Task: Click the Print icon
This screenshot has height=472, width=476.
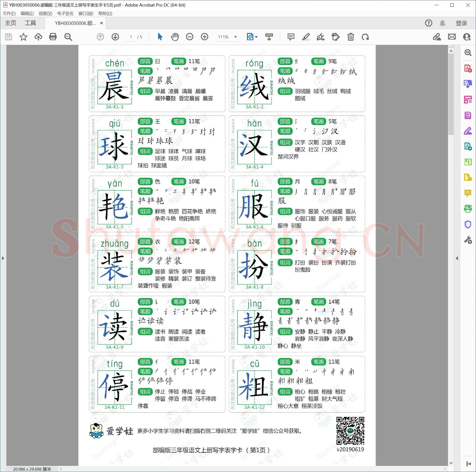Action: pos(53,37)
